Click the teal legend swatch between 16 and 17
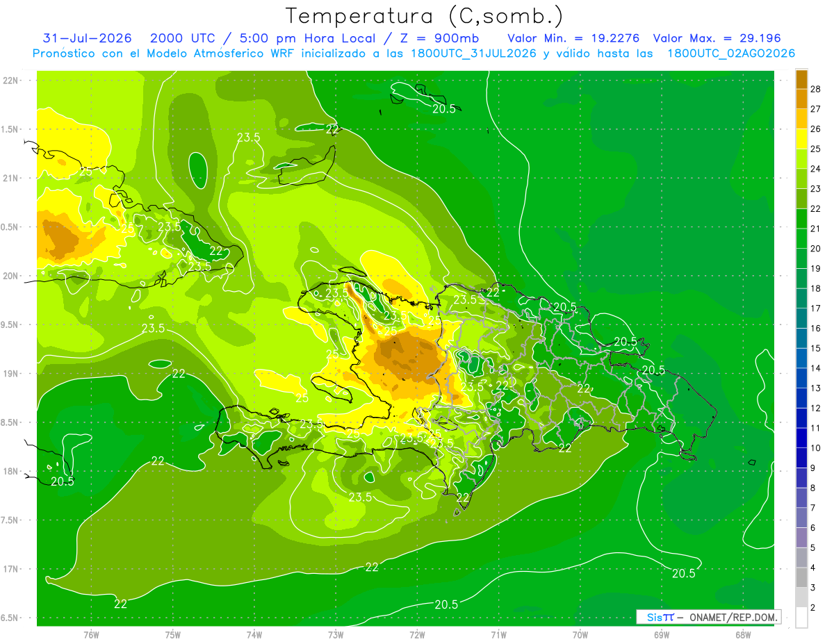Viewport: 834px width, 644px height. coord(801,318)
